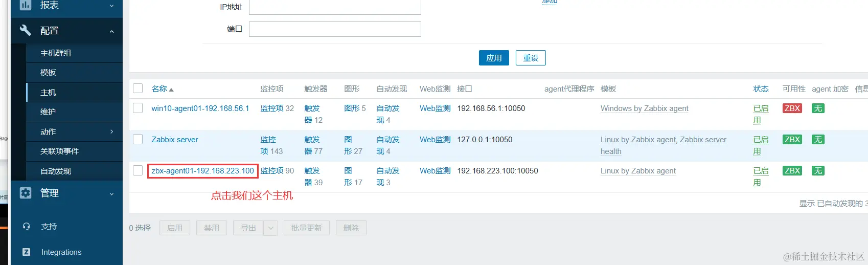This screenshot has width=868, height=265.
Task: Click the 无 encryption badge for win10-agent01
Action: (x=818, y=108)
